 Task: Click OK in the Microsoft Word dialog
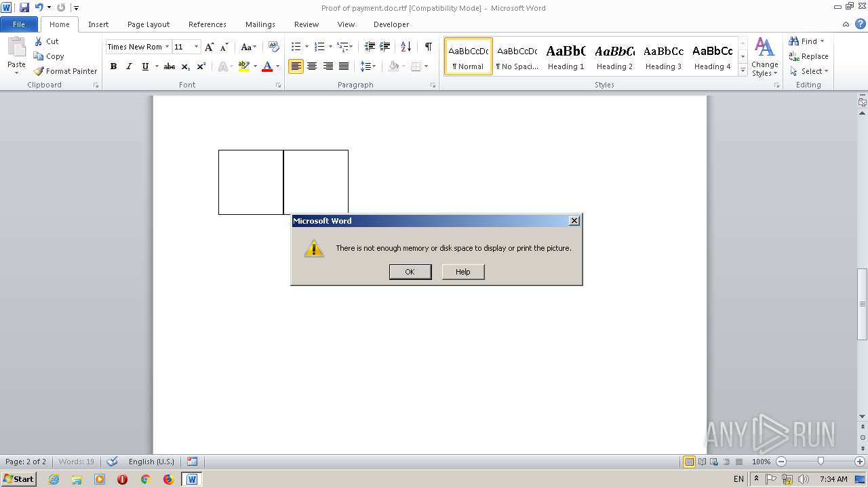pyautogui.click(x=410, y=272)
